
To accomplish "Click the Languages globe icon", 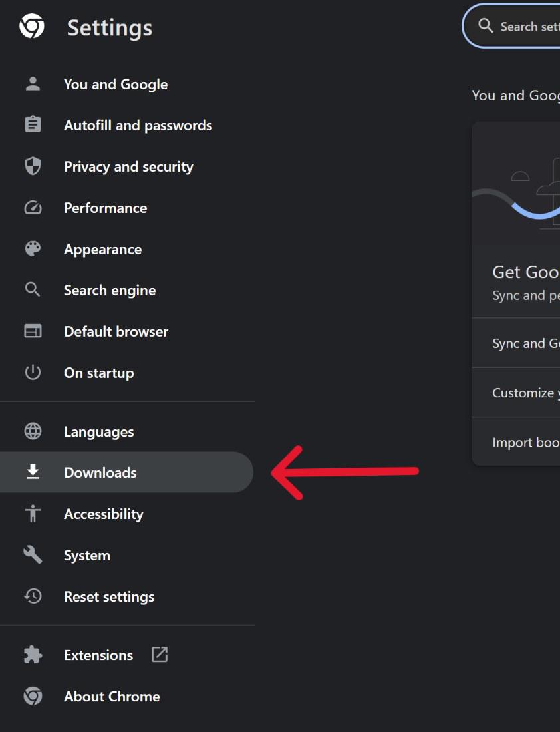I will coord(33,431).
